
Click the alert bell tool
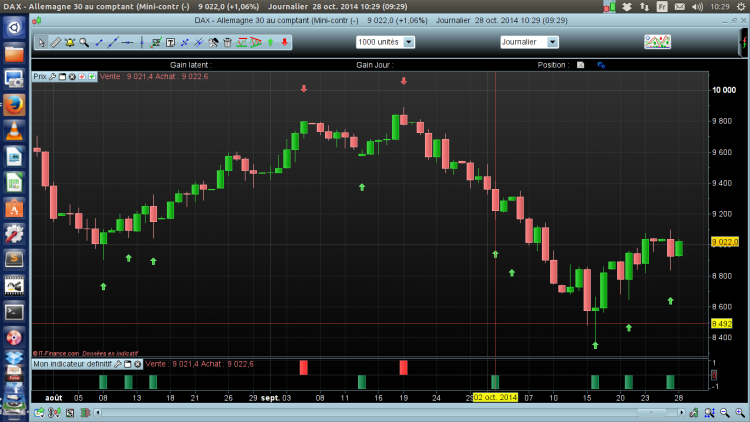point(70,43)
